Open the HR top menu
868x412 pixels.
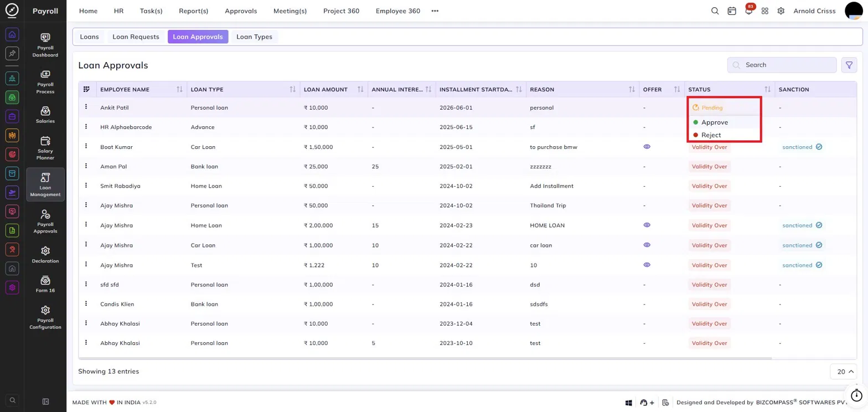[118, 11]
